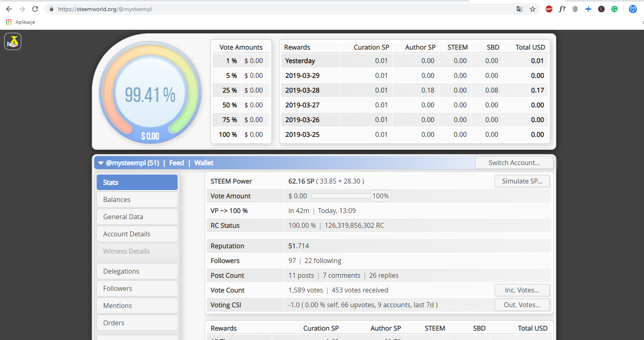This screenshot has height=340, width=644.
Task: Open the Followers tab
Action: (137, 288)
